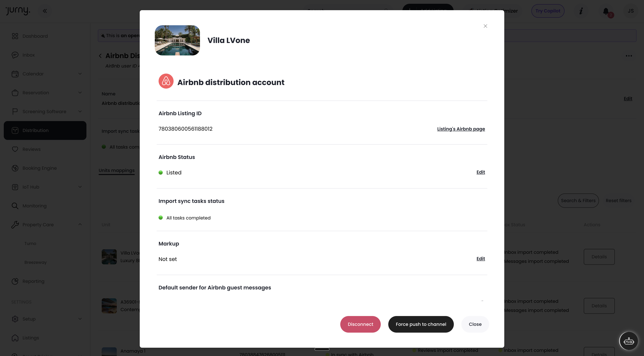Expand the IoT Hub menu
Image resolution: width=644 pixels, height=356 pixels.
(80, 187)
